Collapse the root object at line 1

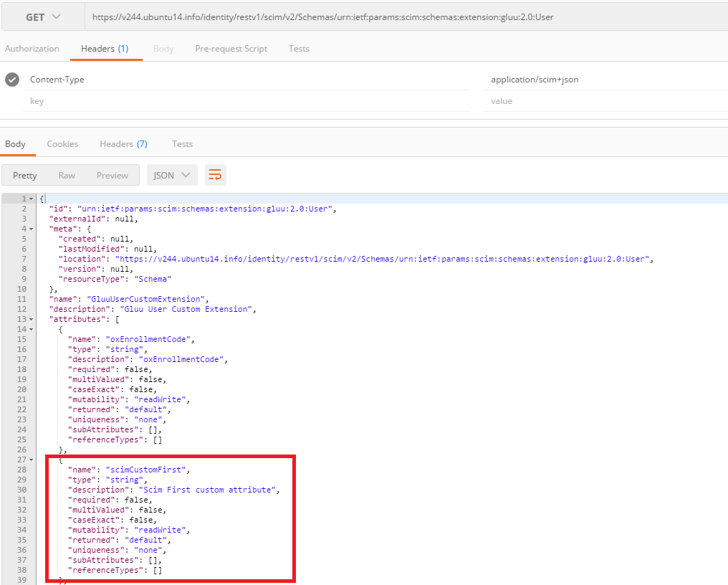(x=31, y=199)
